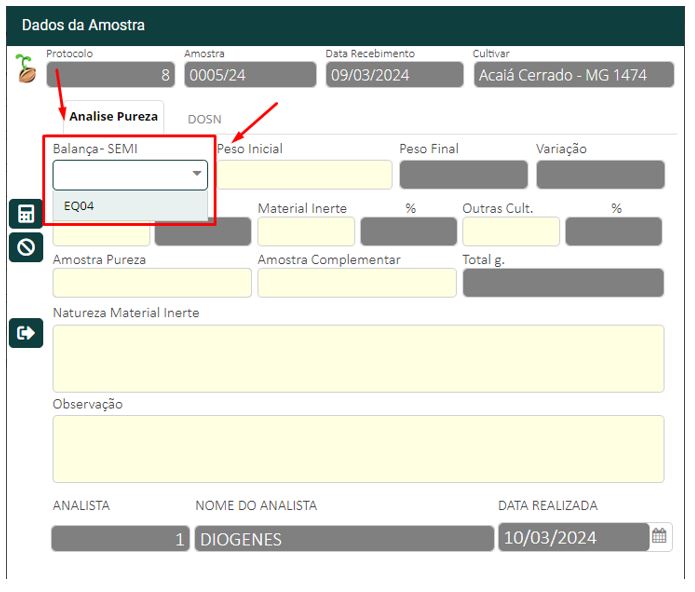Screen dimensions: 695x592
Task: Select the Analise Pureza tab
Action: pyautogui.click(x=113, y=117)
